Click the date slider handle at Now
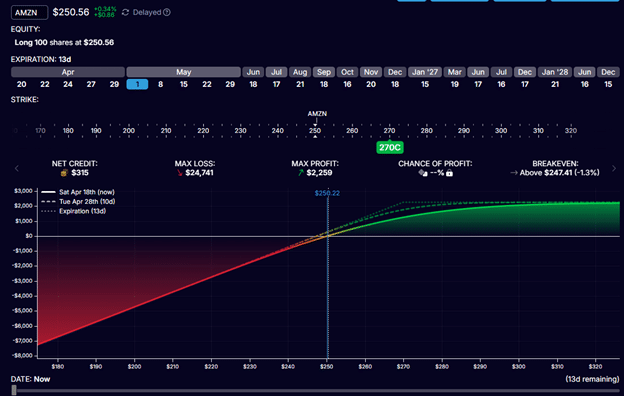 click(x=14, y=390)
